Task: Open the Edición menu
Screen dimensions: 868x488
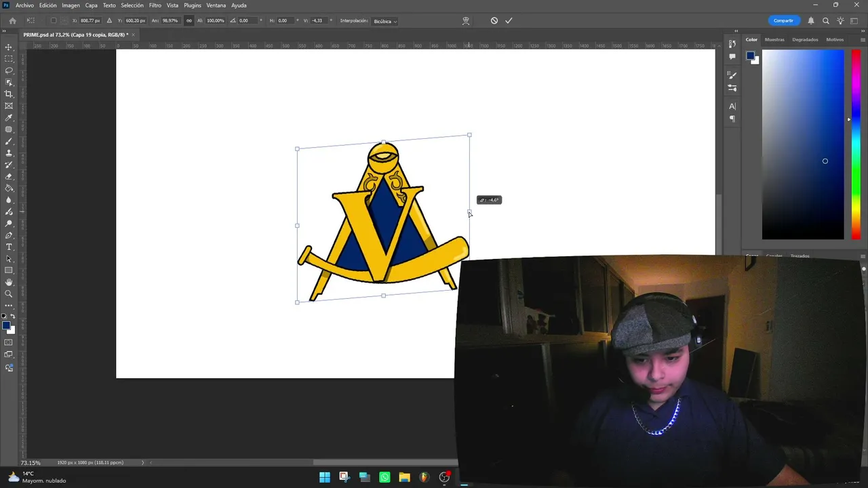Action: [x=48, y=5]
